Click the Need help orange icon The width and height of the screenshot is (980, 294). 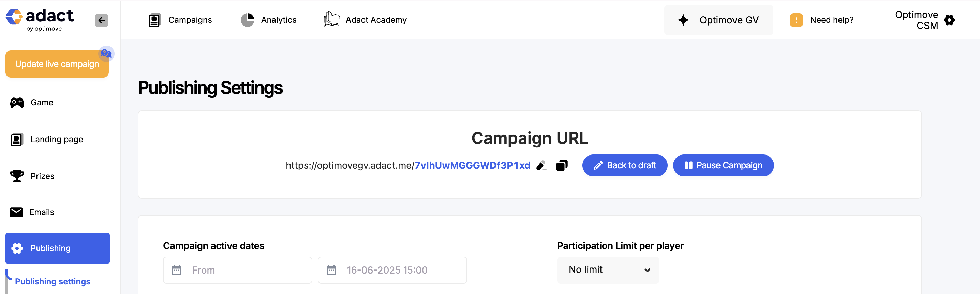coord(796,20)
